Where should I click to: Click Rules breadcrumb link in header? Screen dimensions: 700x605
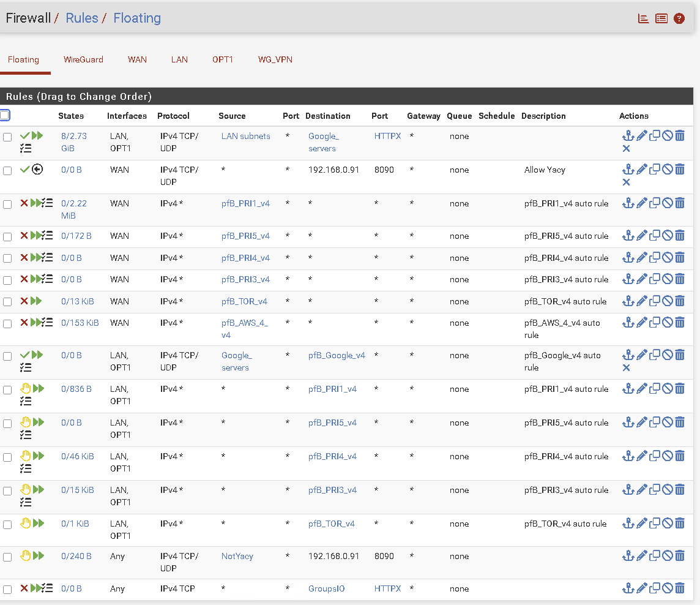point(82,18)
